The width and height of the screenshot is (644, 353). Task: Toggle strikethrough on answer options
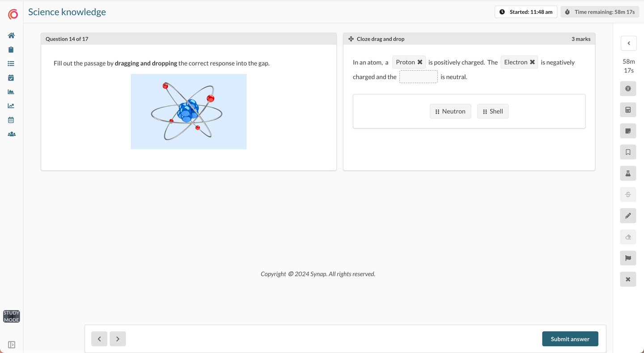click(x=628, y=194)
